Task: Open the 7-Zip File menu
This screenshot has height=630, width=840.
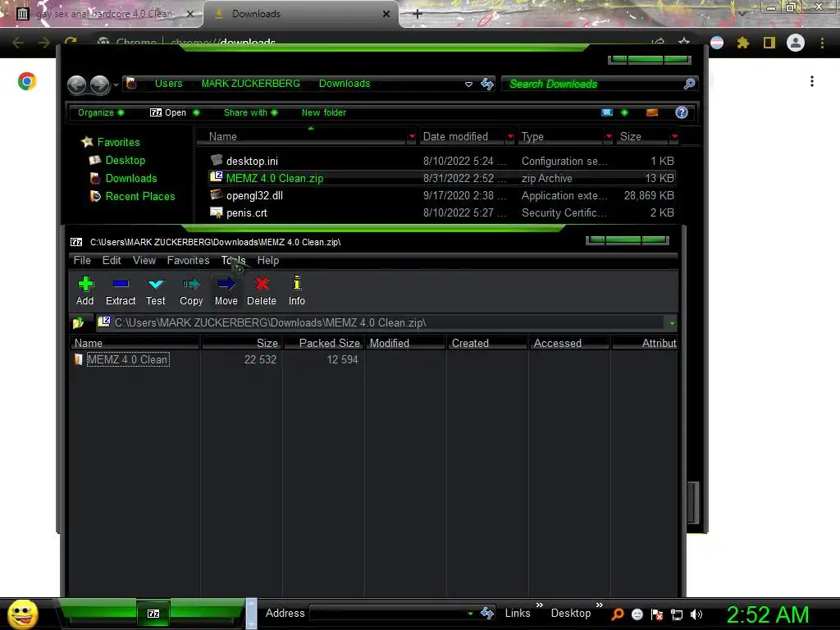Action: click(82, 260)
